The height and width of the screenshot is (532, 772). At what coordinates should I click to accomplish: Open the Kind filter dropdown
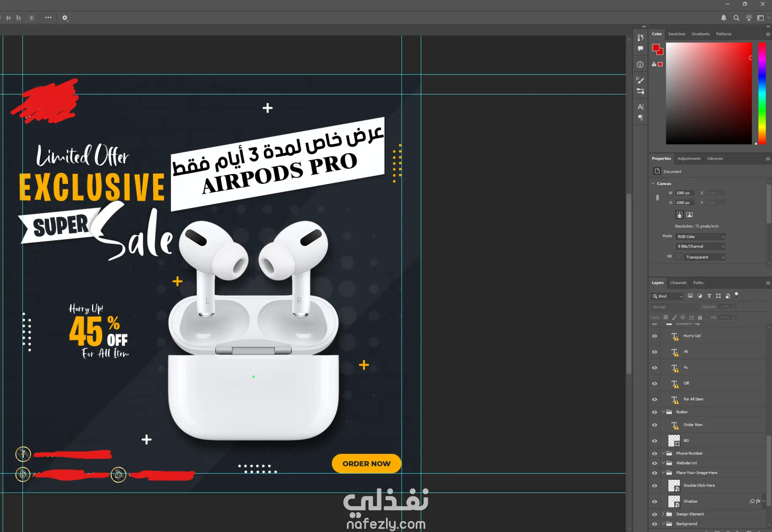667,296
